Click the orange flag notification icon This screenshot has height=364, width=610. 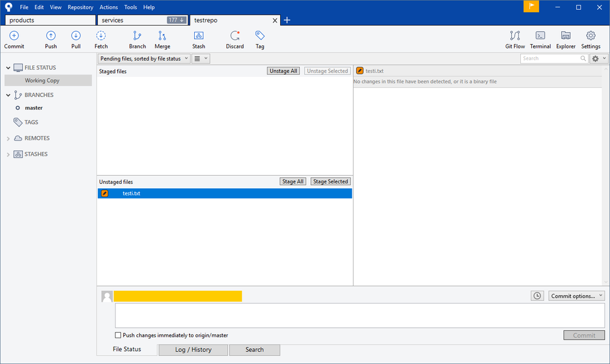pyautogui.click(x=531, y=6)
